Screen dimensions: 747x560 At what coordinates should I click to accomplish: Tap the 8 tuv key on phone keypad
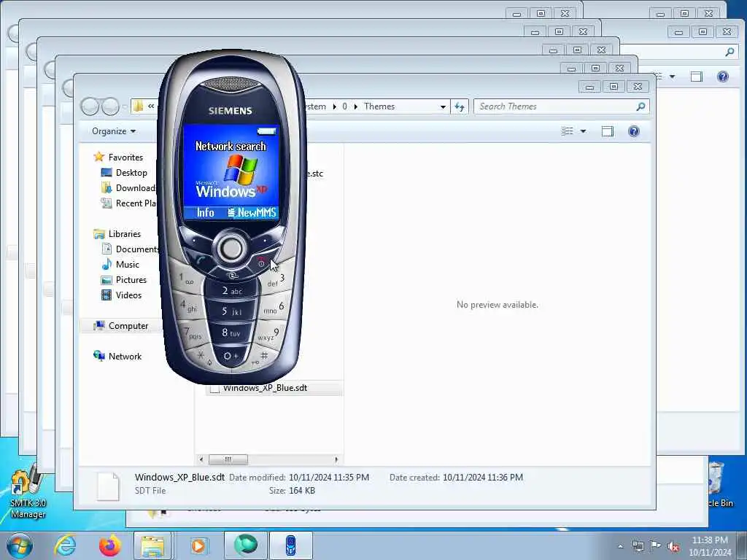click(231, 332)
